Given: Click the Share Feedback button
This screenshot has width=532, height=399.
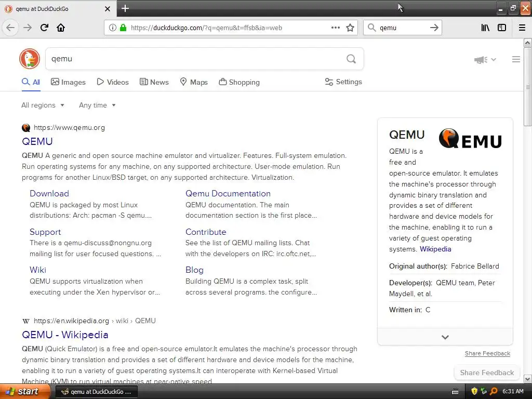Looking at the screenshot, I should (487, 373).
